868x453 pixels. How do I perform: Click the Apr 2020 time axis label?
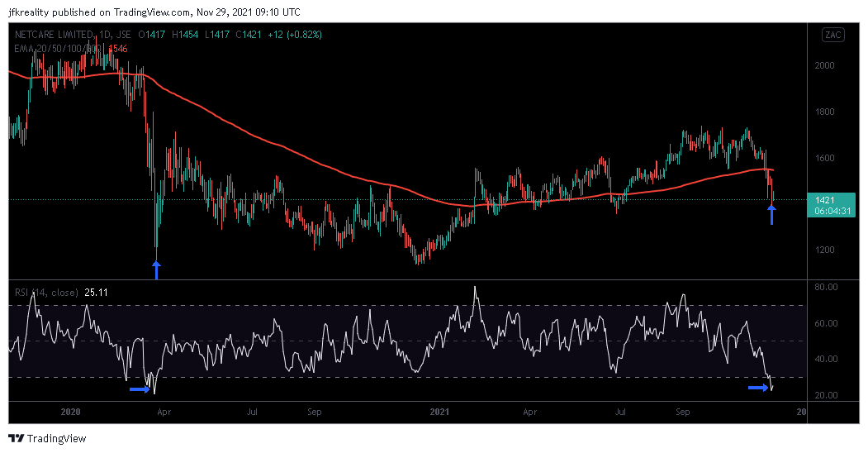click(x=164, y=412)
